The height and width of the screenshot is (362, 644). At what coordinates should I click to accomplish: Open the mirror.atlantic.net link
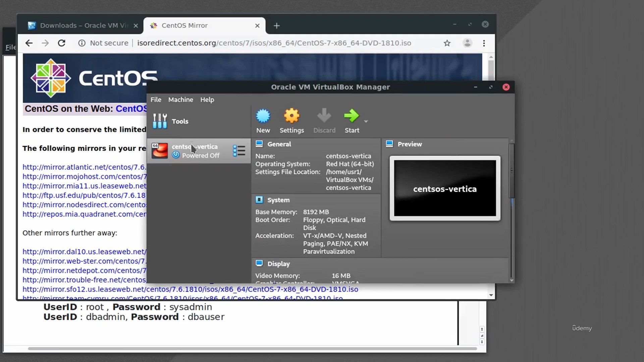(84, 167)
